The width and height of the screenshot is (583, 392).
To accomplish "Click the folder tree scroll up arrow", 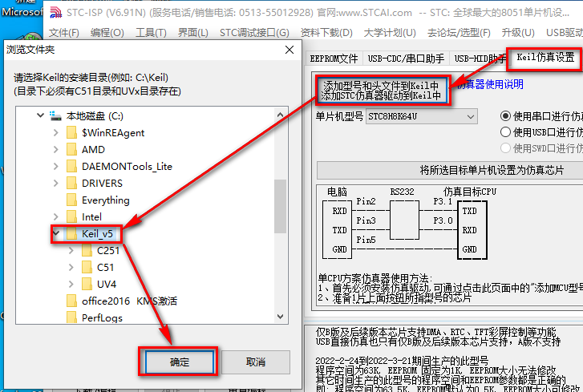I will (280, 115).
